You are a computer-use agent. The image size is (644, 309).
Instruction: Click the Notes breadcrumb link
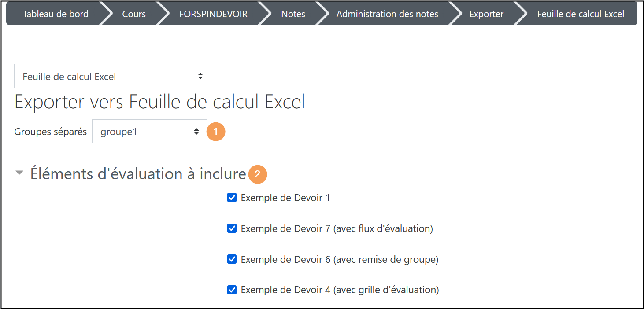pyautogui.click(x=293, y=14)
